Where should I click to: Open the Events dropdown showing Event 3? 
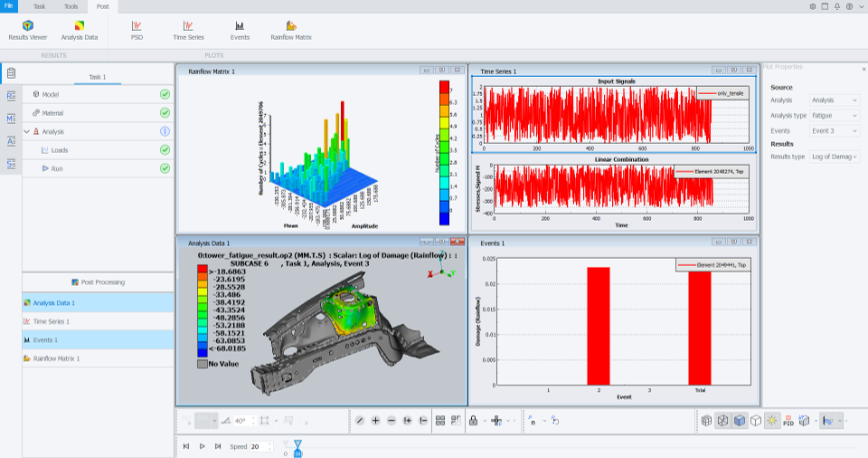click(x=835, y=130)
